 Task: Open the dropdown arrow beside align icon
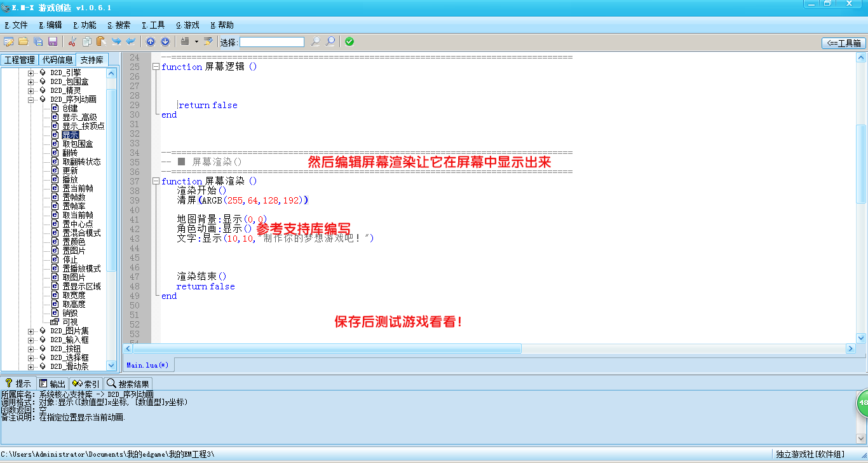196,42
